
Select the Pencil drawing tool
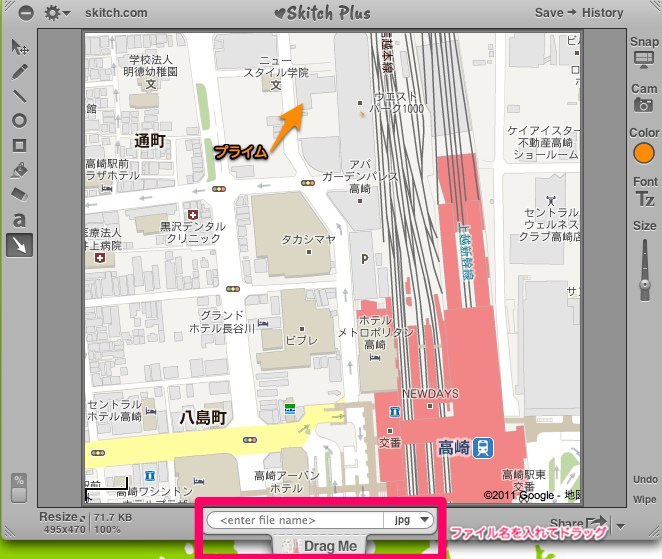tap(19, 72)
